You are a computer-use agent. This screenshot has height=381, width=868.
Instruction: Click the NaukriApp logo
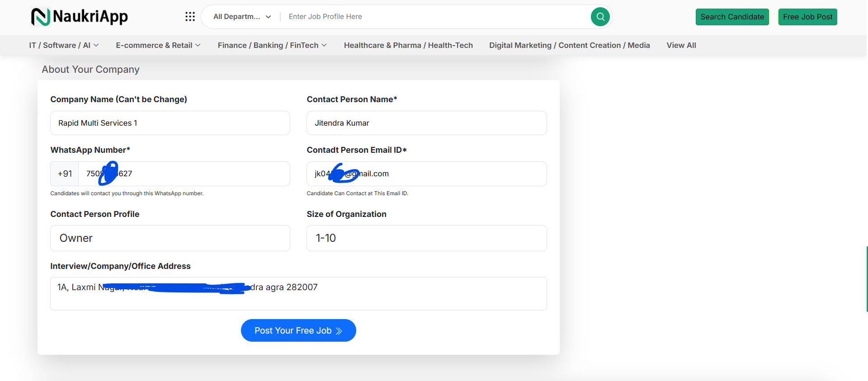pyautogui.click(x=80, y=17)
